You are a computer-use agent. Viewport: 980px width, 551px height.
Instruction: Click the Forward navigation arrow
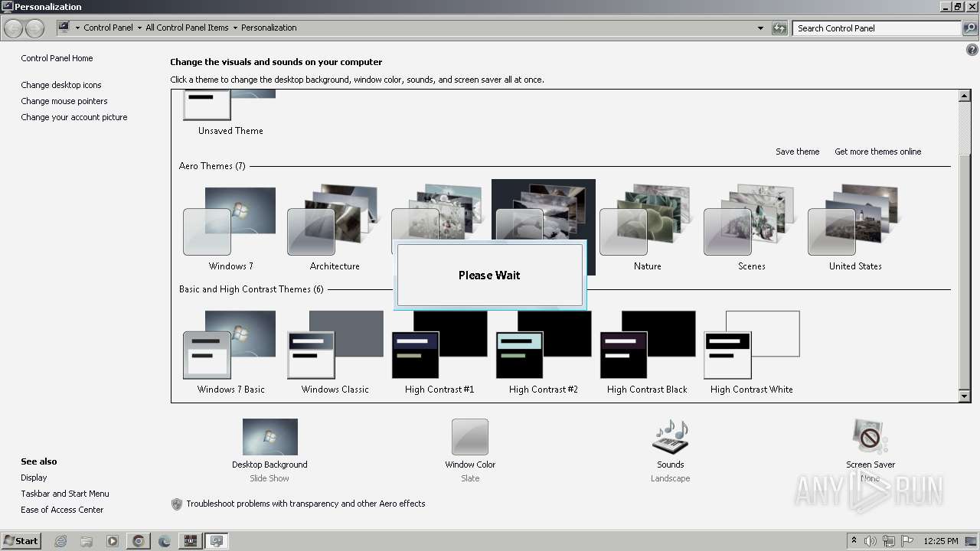(34, 28)
